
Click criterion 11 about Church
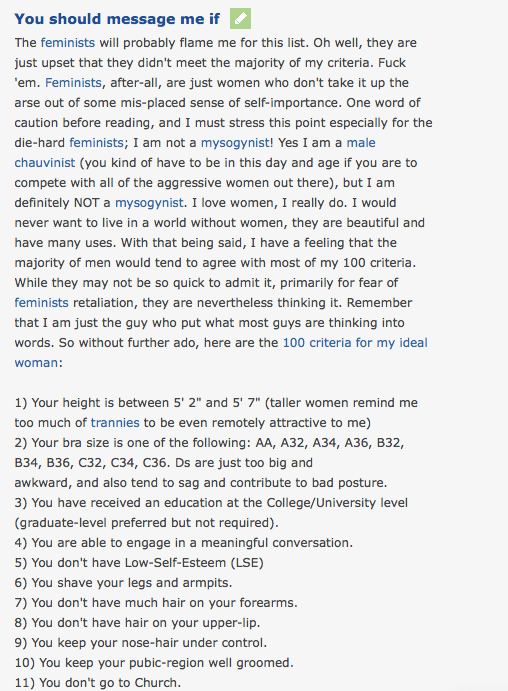(98, 683)
